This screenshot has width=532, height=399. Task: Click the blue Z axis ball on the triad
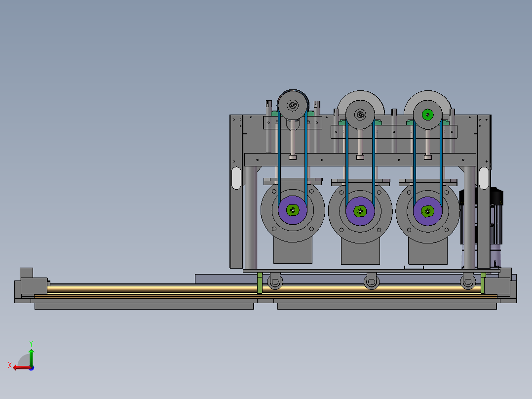point(32,368)
